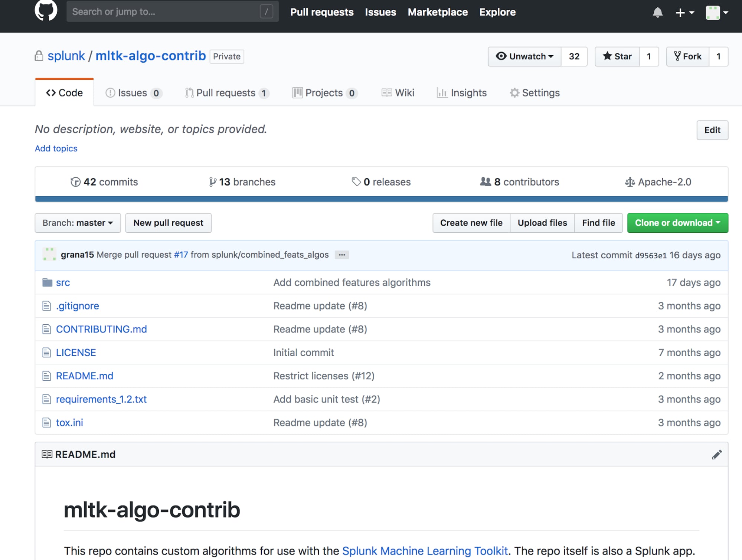Open the Insights tab
Image resolution: width=742 pixels, height=560 pixels.
pos(462,93)
